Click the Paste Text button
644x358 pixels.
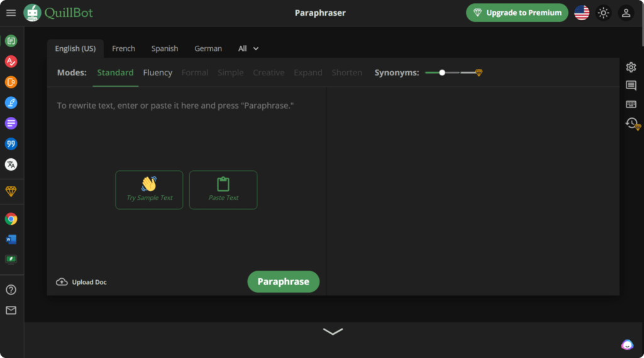tap(223, 190)
